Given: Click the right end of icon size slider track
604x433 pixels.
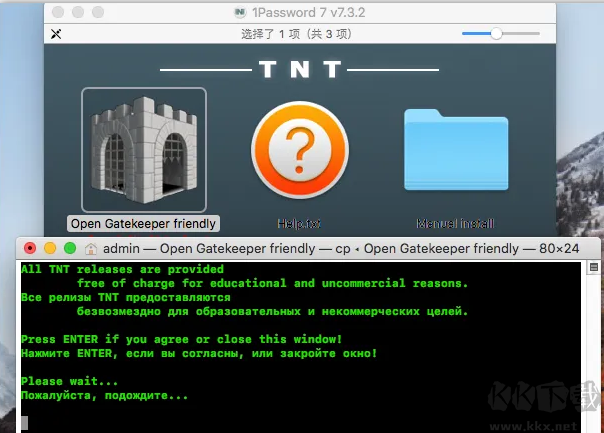Looking at the screenshot, I should [537, 34].
